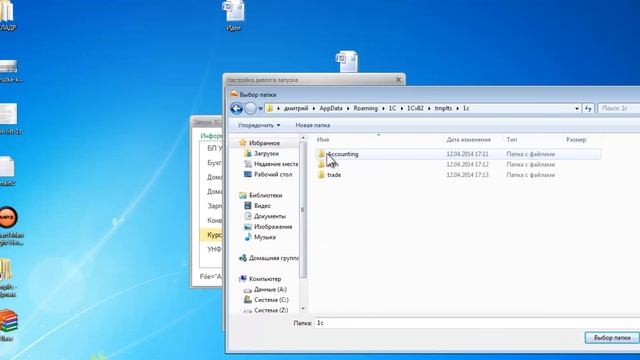Sort by the 'Имя' column header
Screen dimensions: 640x360
click(323, 140)
